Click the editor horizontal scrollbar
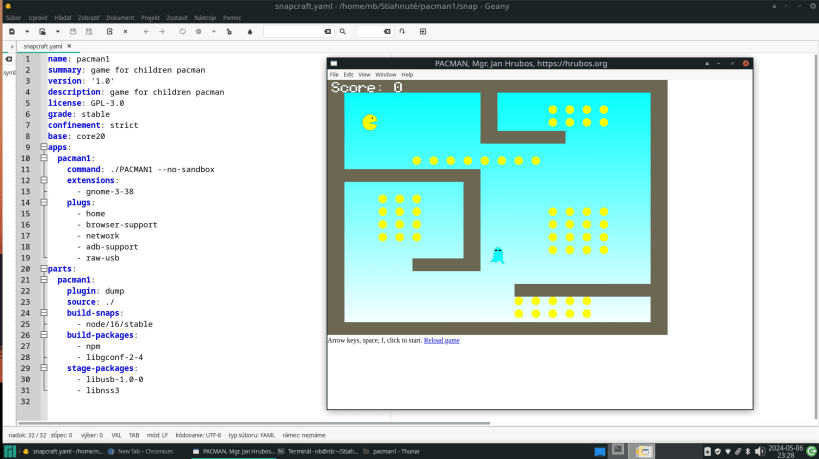819x459 pixels. (254, 423)
